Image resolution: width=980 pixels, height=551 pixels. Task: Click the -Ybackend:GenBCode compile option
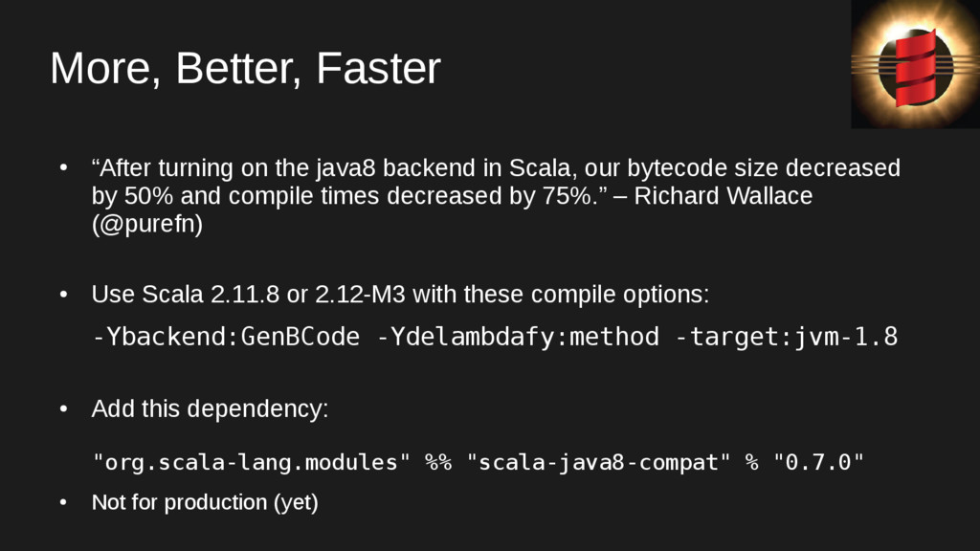226,337
